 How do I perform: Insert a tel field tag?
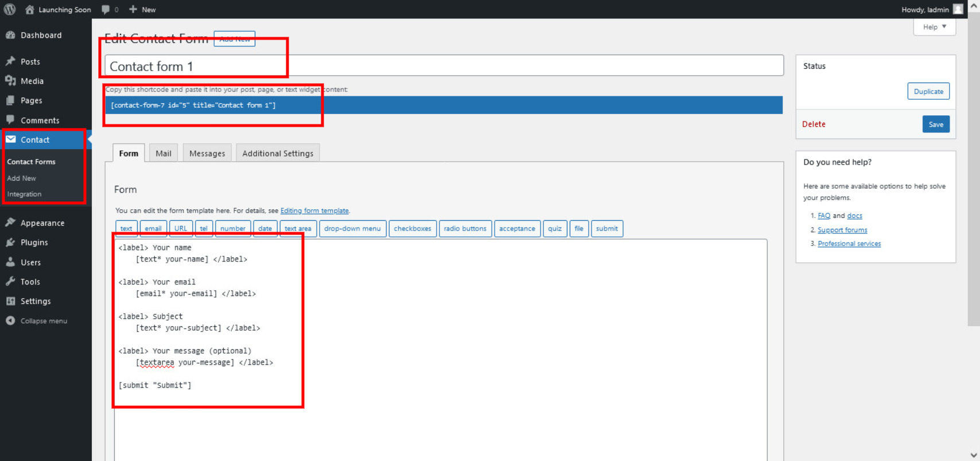pyautogui.click(x=204, y=228)
